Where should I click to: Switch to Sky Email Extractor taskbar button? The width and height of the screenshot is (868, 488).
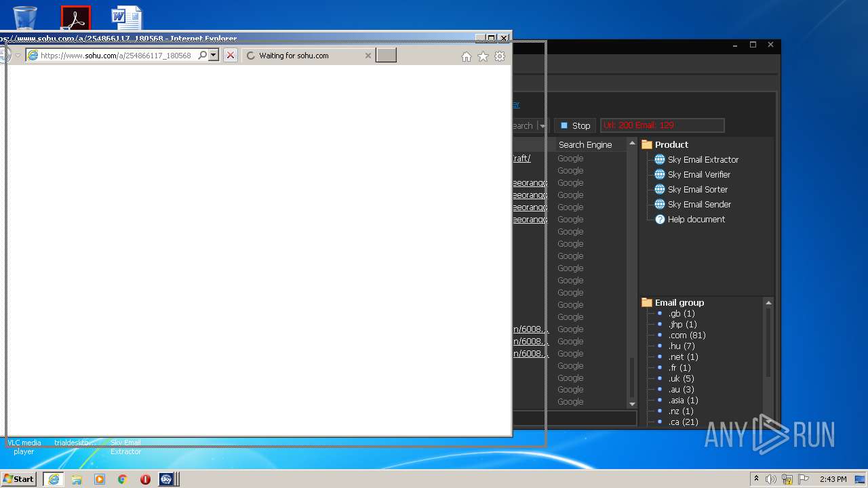click(x=168, y=479)
